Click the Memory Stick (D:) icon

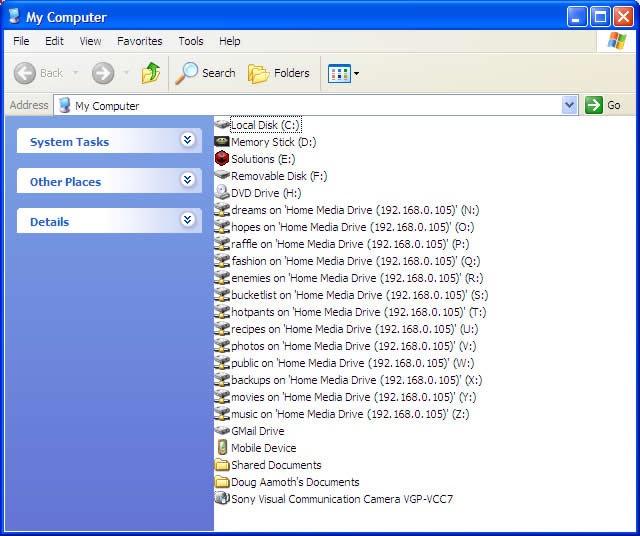[x=222, y=142]
